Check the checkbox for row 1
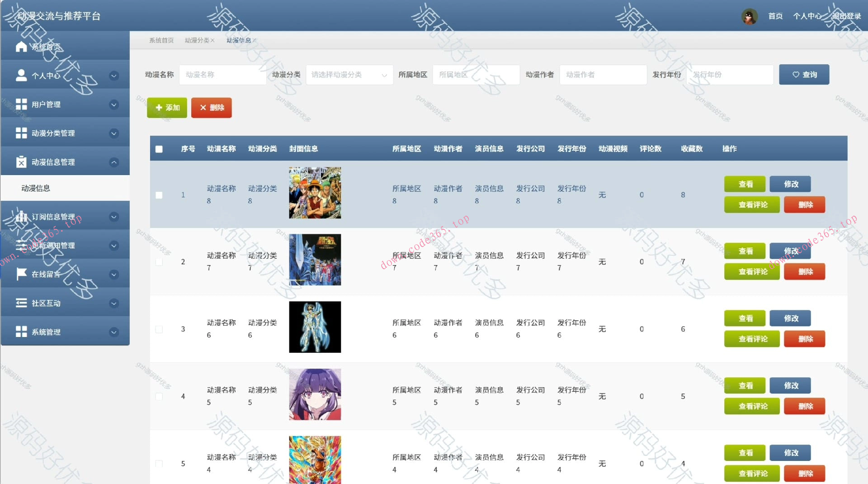The image size is (868, 484). pyautogui.click(x=159, y=195)
